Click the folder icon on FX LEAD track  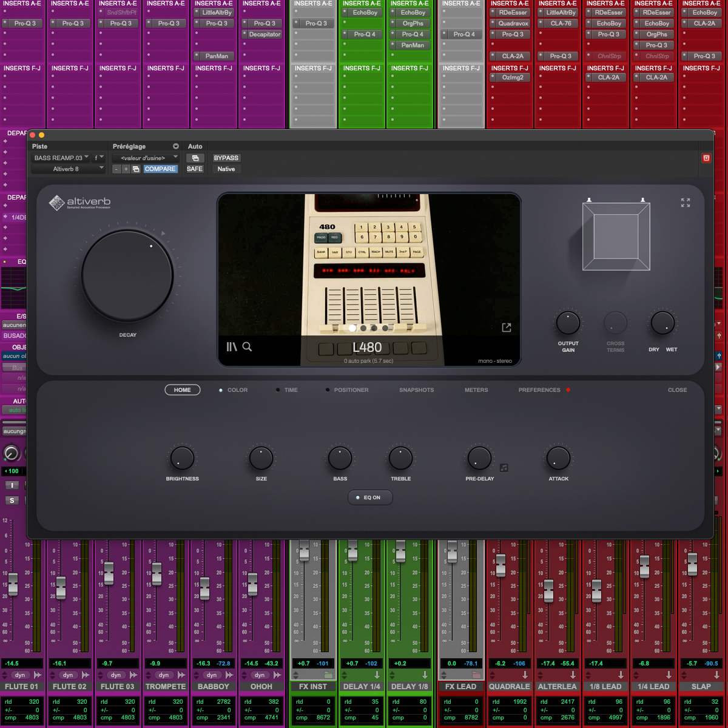coord(476,675)
